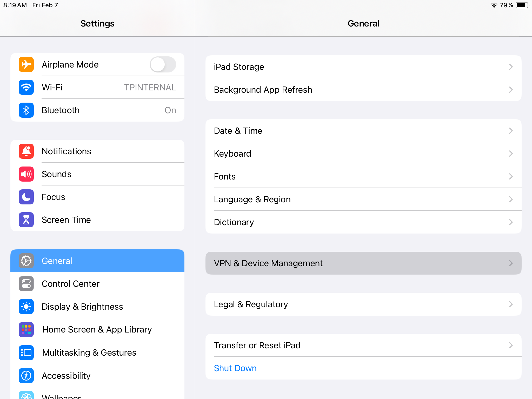Open Notifications via its red bell icon

pos(26,151)
